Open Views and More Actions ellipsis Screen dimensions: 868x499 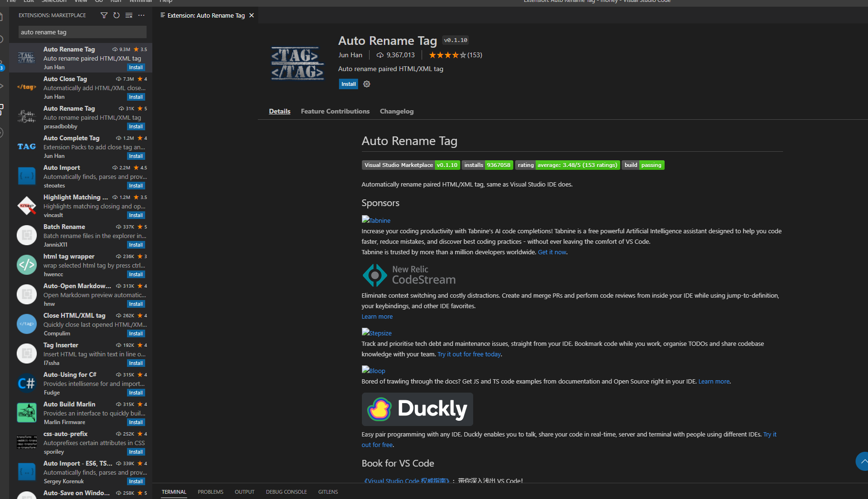click(x=141, y=15)
